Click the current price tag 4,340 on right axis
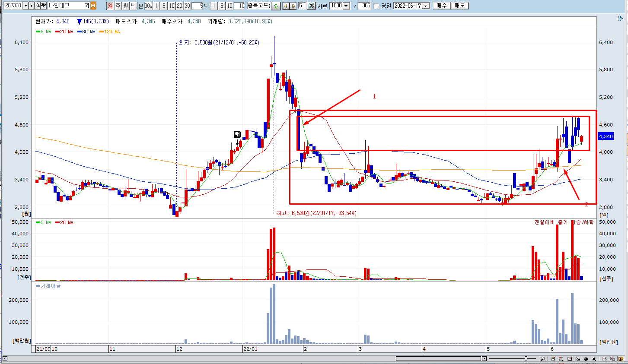The width and height of the screenshot is (628, 364). point(606,136)
